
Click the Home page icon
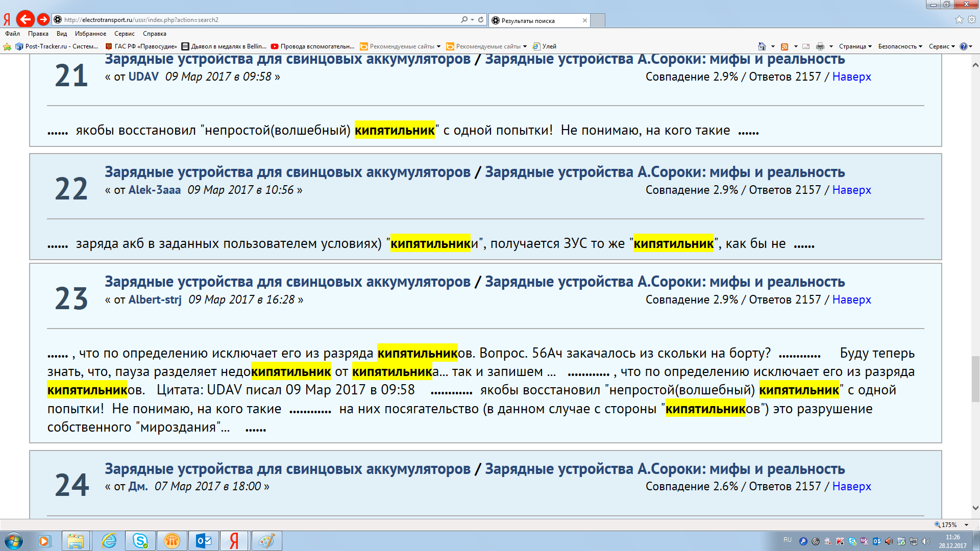762,46
